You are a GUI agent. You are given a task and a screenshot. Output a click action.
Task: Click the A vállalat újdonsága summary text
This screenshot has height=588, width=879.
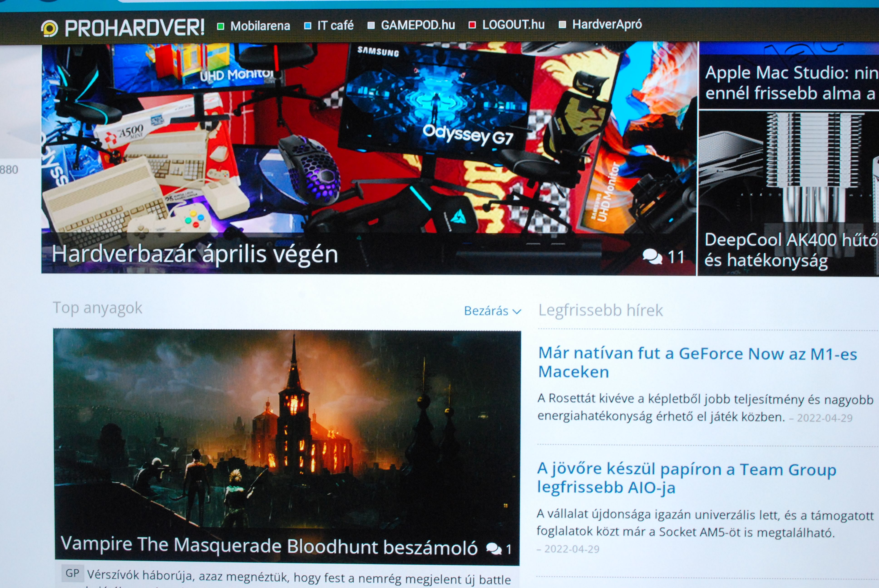click(x=705, y=523)
